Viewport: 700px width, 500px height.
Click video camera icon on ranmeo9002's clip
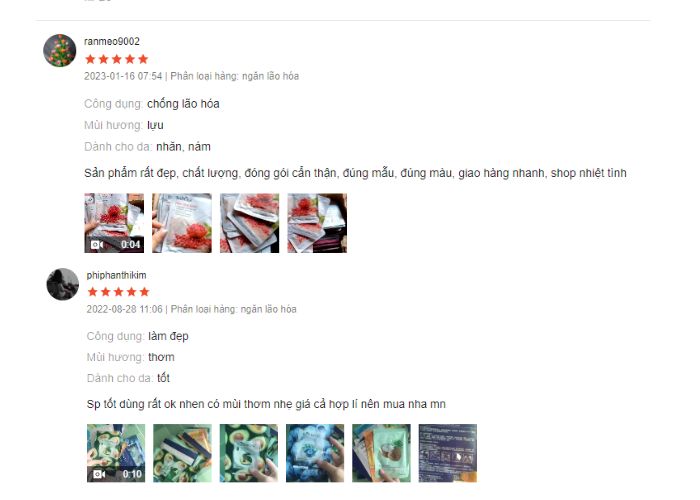97,245
